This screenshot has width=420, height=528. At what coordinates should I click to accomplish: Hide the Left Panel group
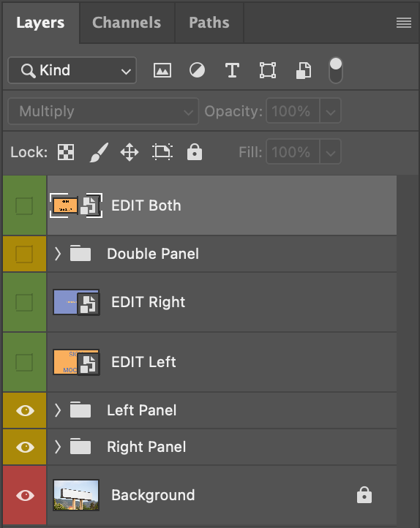25,410
